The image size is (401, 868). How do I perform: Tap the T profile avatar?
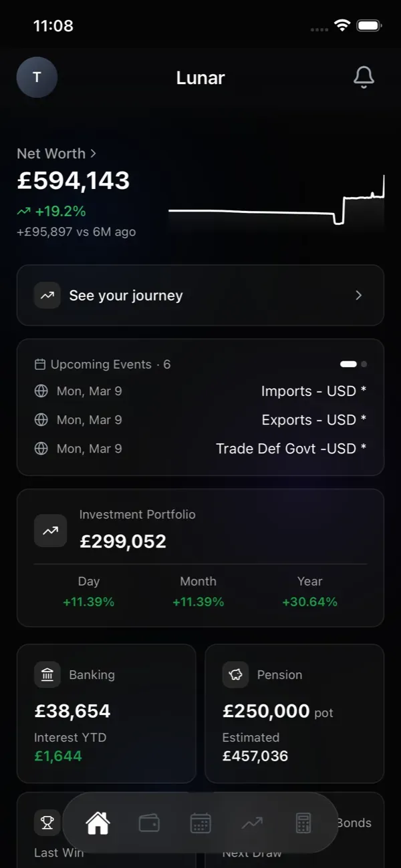37,77
